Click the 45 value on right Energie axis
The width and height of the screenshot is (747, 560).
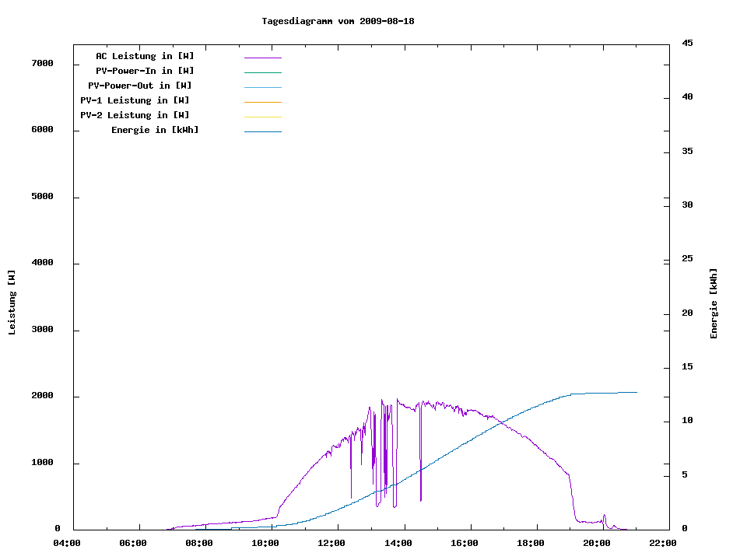click(687, 44)
